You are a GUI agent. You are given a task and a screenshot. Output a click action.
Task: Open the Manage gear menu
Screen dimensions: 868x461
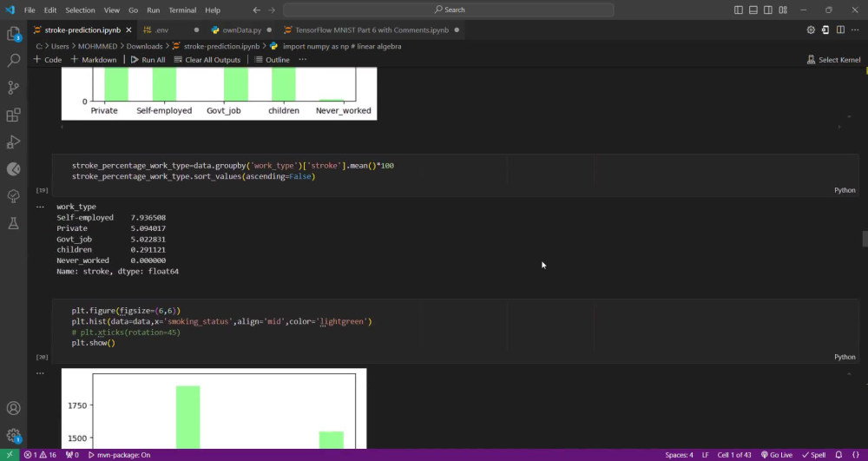click(x=13, y=436)
